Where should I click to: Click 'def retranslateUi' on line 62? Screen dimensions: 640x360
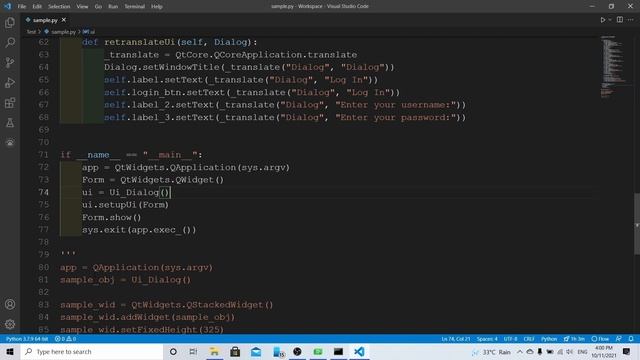click(x=129, y=42)
